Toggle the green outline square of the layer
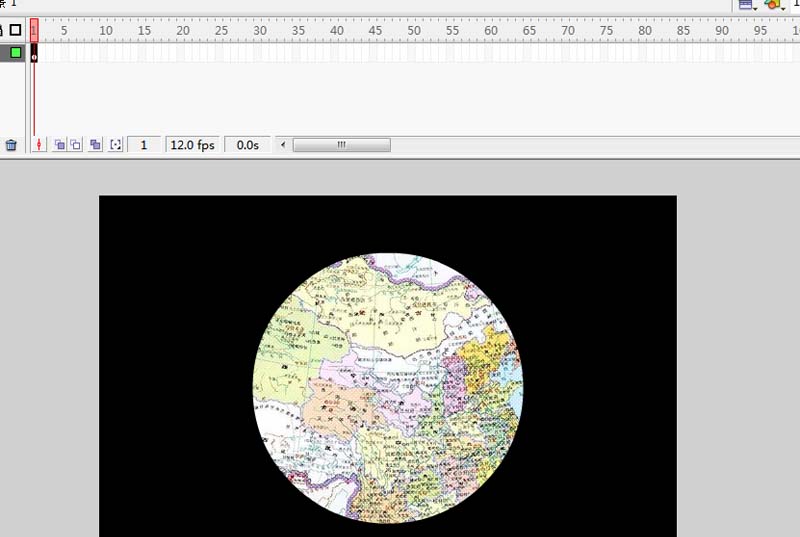Screen dimensions: 800x537 pos(16,53)
